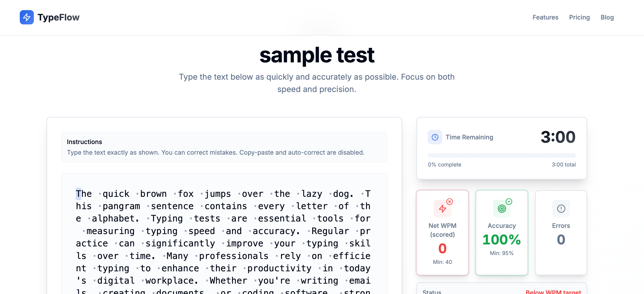This screenshot has width=644, height=294.
Task: Click the Errors exclamation circle icon
Action: 561,209
